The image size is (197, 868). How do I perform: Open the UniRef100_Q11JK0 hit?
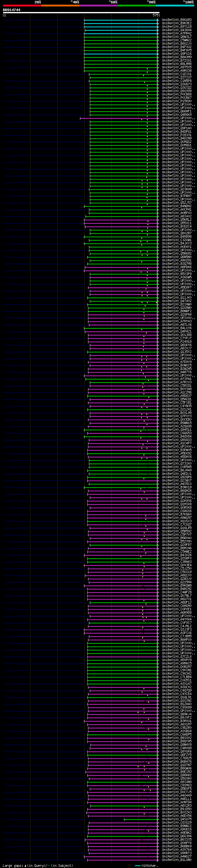click(176, 297)
